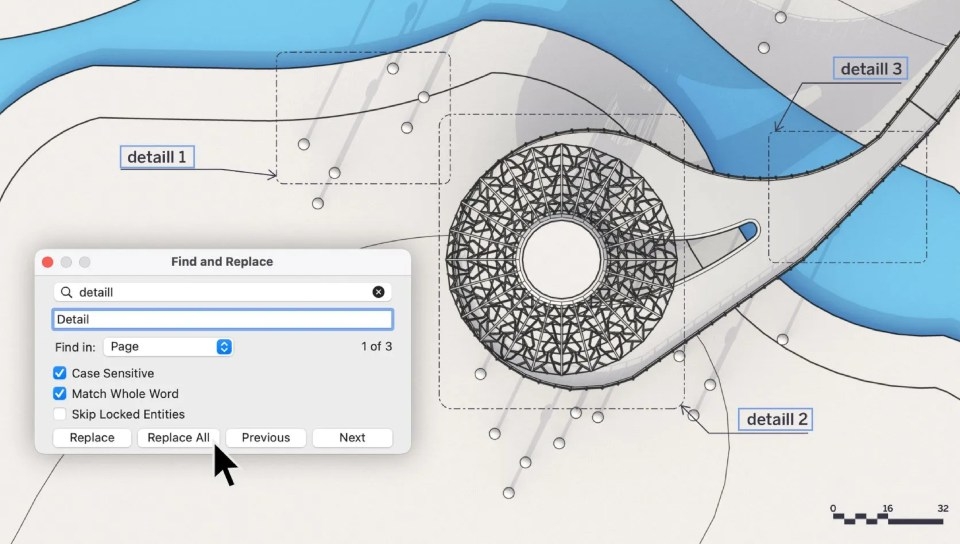
Task: Select the "detaill 3" text label
Action: tap(870, 69)
